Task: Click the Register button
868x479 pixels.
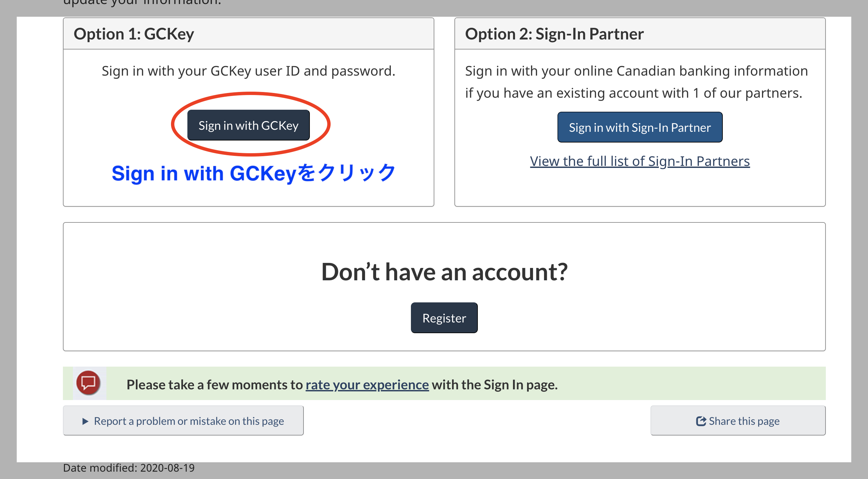Action: 444,318
